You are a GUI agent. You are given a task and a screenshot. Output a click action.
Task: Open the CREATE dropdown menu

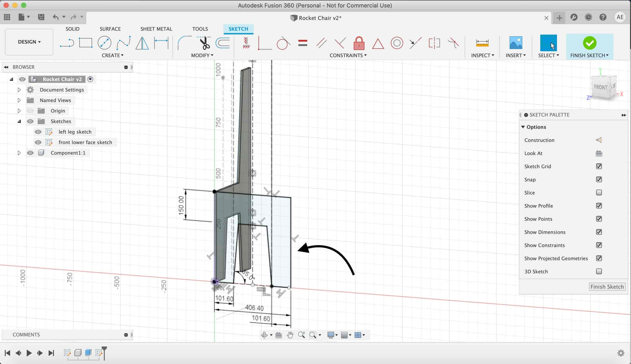pos(113,55)
